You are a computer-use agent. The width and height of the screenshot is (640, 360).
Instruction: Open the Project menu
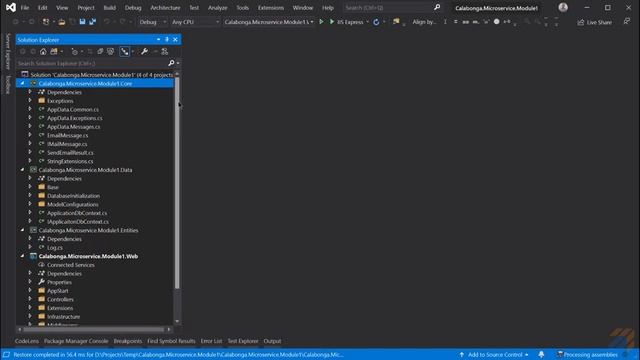tap(86, 8)
